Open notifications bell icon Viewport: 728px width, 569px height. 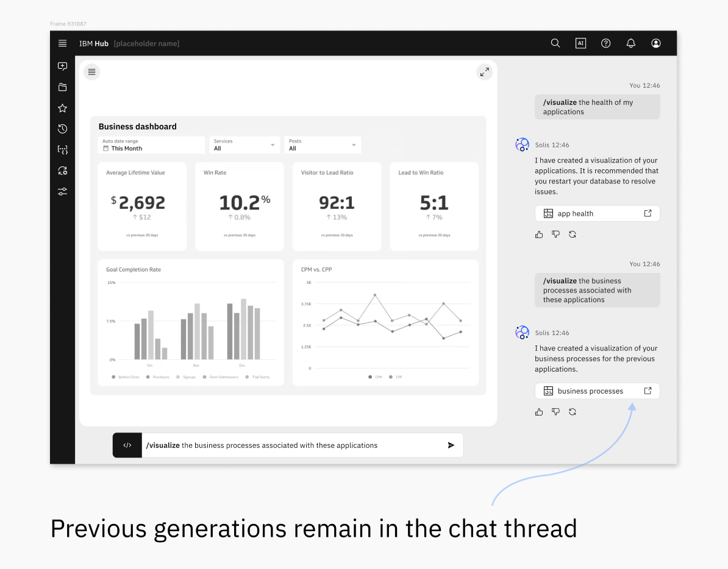click(631, 43)
